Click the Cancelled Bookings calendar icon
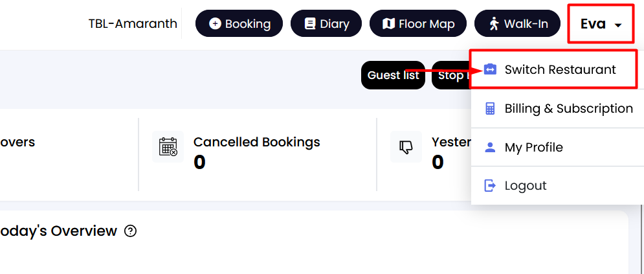Viewport: 644px width, 274px height. tap(168, 146)
